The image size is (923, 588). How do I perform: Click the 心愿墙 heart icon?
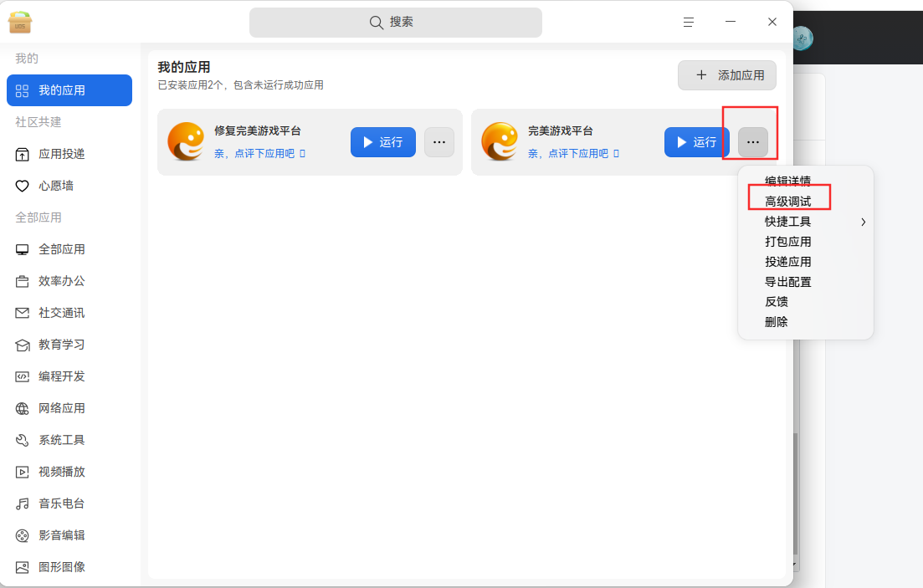pos(23,186)
